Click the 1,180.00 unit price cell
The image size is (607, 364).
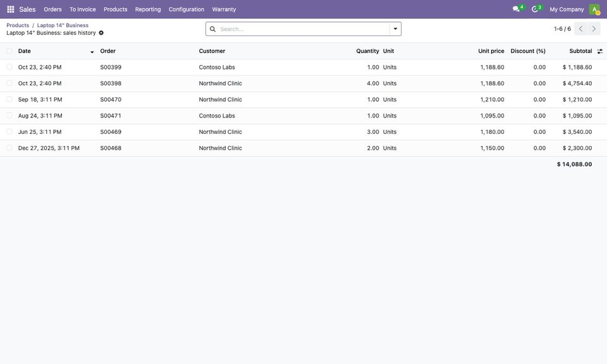point(492,132)
